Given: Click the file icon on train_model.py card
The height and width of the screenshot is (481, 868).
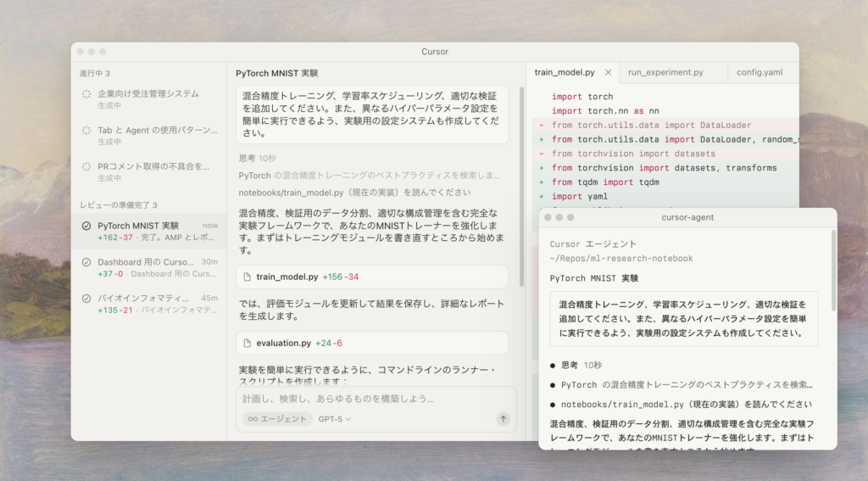Looking at the screenshot, I should click(248, 277).
